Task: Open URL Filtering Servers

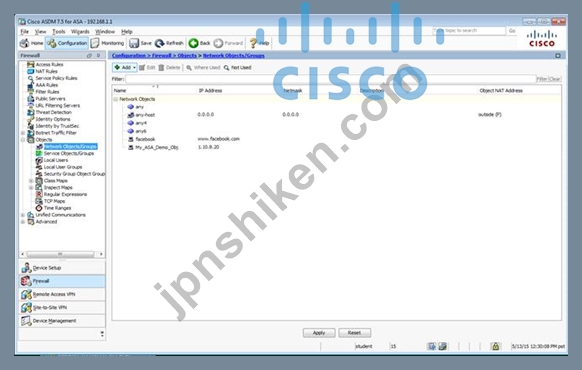Action: pos(58,105)
